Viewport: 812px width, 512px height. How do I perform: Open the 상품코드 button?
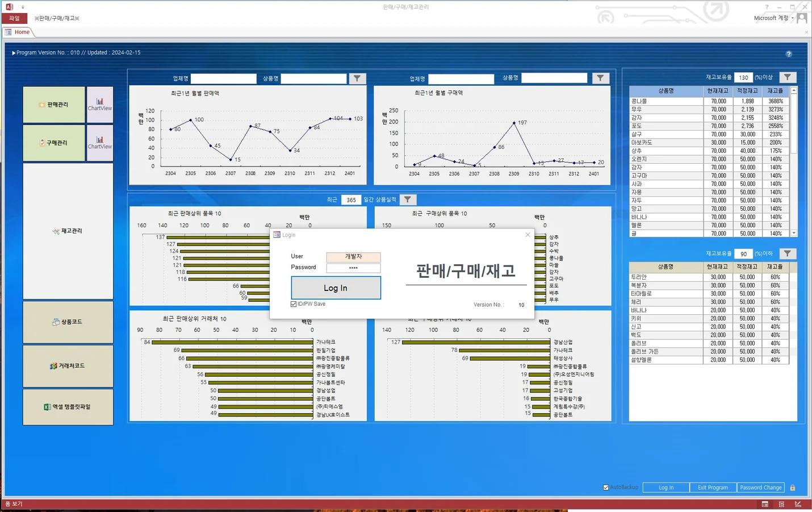pyautogui.click(x=68, y=322)
